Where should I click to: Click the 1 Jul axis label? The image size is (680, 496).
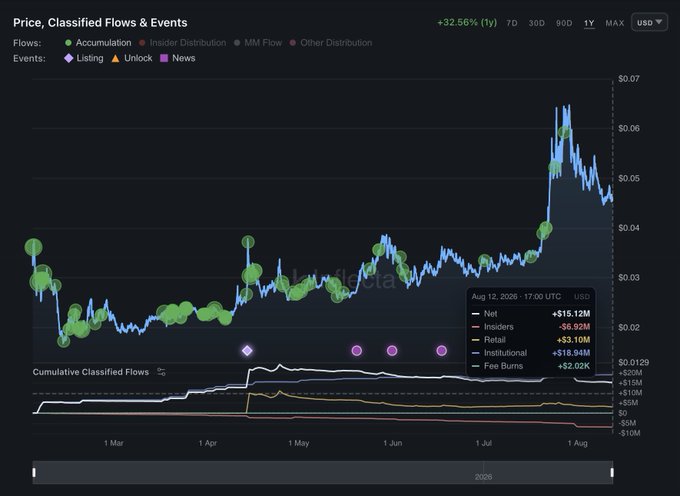(x=484, y=443)
